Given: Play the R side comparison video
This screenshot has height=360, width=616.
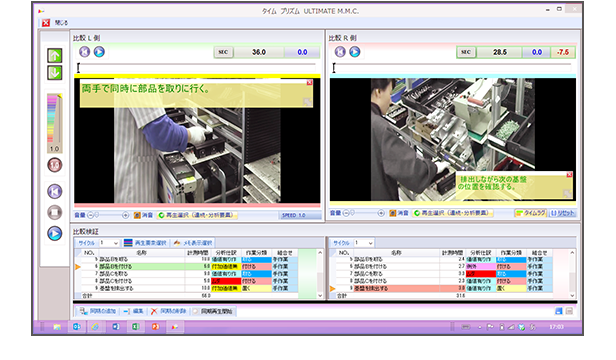Looking at the screenshot, I should click(355, 52).
